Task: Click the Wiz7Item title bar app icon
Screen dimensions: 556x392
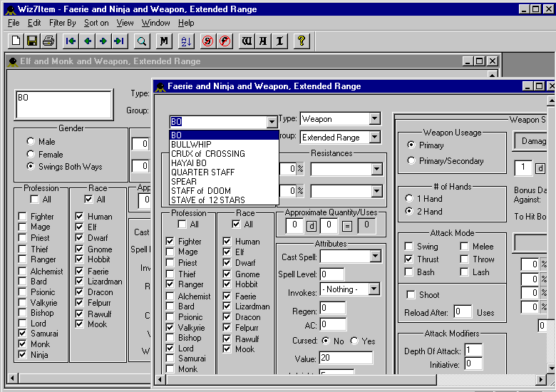Action: pos(11,9)
